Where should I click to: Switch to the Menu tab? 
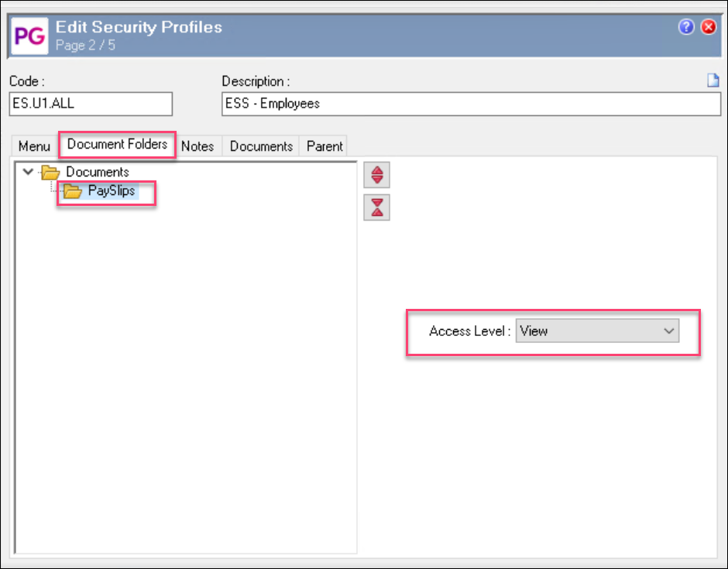34,146
